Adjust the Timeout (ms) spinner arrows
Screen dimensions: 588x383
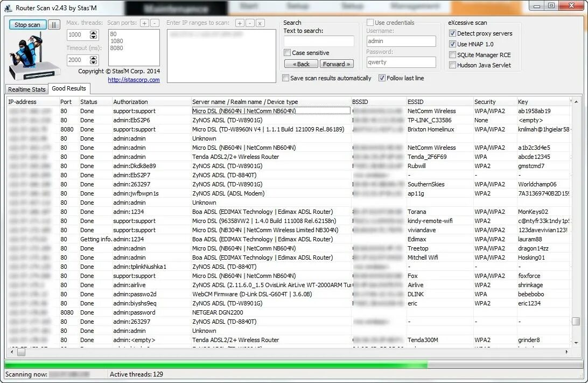click(x=93, y=60)
